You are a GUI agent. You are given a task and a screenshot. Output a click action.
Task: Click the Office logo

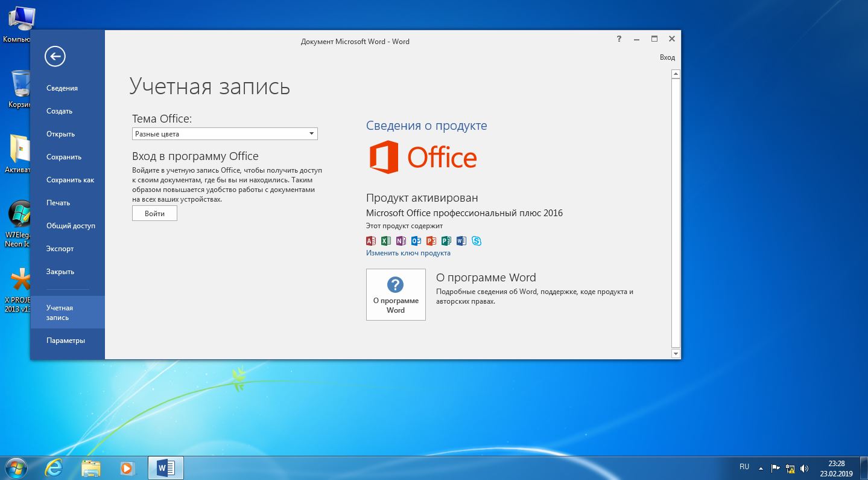[423, 157]
